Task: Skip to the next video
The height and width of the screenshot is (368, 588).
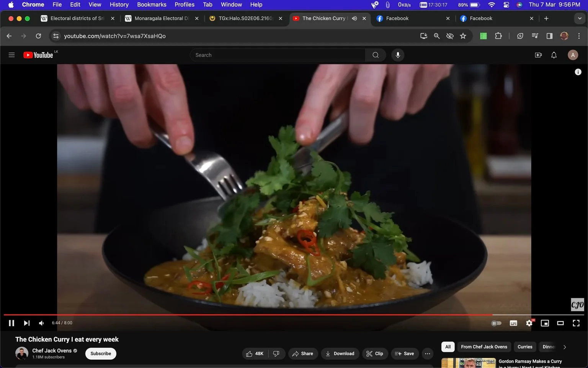Action: click(x=26, y=323)
